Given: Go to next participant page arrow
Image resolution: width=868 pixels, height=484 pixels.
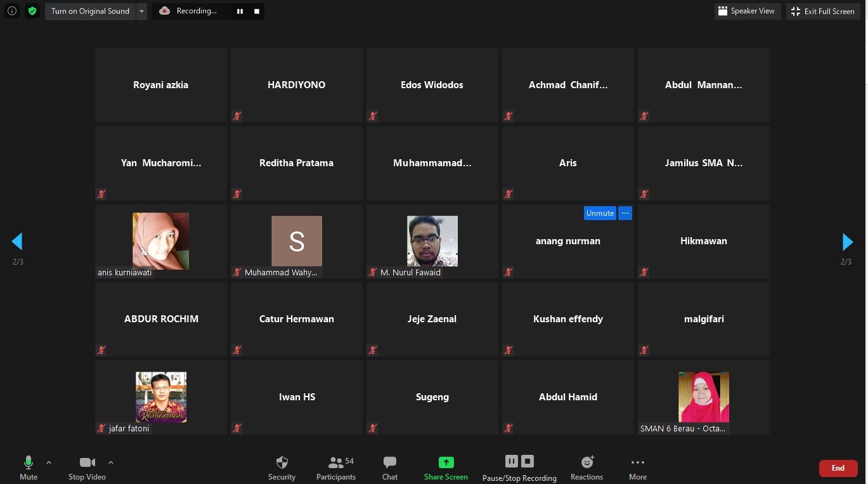Looking at the screenshot, I should tap(847, 242).
